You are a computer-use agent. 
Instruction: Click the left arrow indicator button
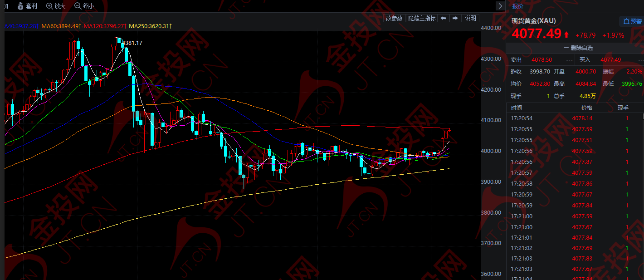pyautogui.click(x=443, y=18)
